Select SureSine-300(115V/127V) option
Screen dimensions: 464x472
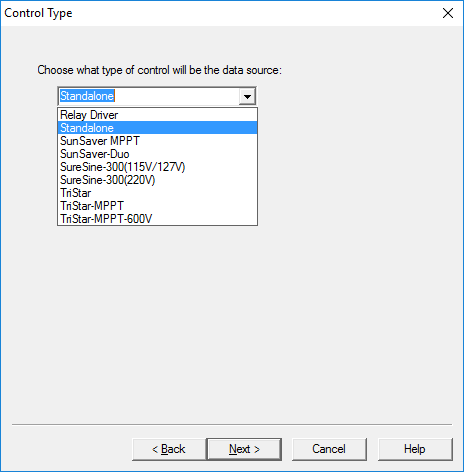tap(157, 167)
